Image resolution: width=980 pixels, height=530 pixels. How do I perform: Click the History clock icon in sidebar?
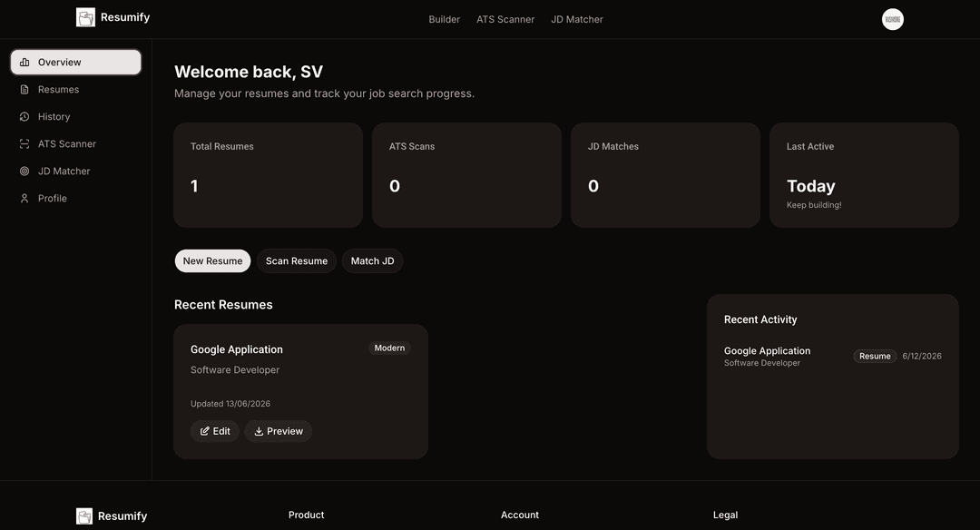[24, 117]
